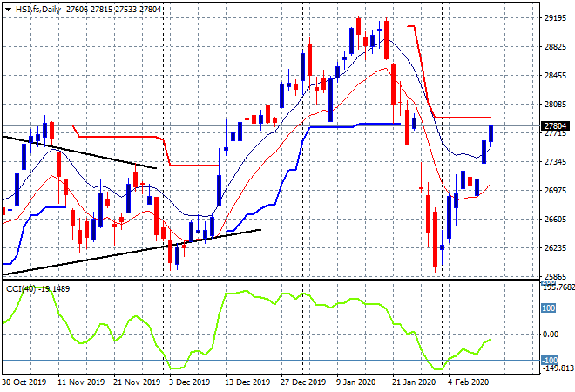Screen dimensions: 575x392
Task: Click the 21 Jan 2020 date label
Action: coord(414,382)
